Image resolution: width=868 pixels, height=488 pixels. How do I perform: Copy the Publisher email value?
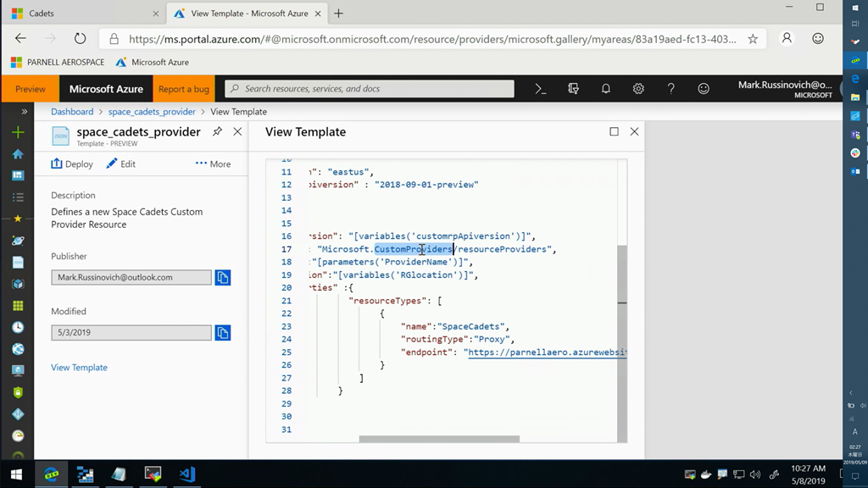[x=223, y=278]
